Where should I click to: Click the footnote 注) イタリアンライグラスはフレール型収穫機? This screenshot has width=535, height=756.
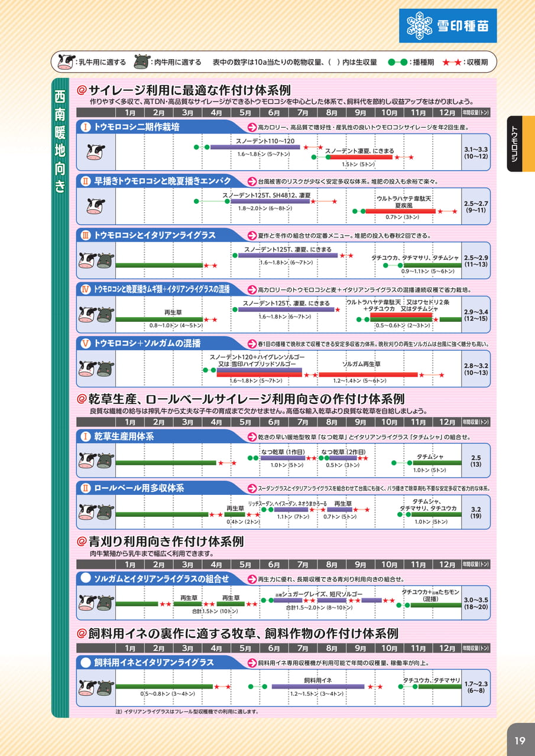tap(187, 712)
